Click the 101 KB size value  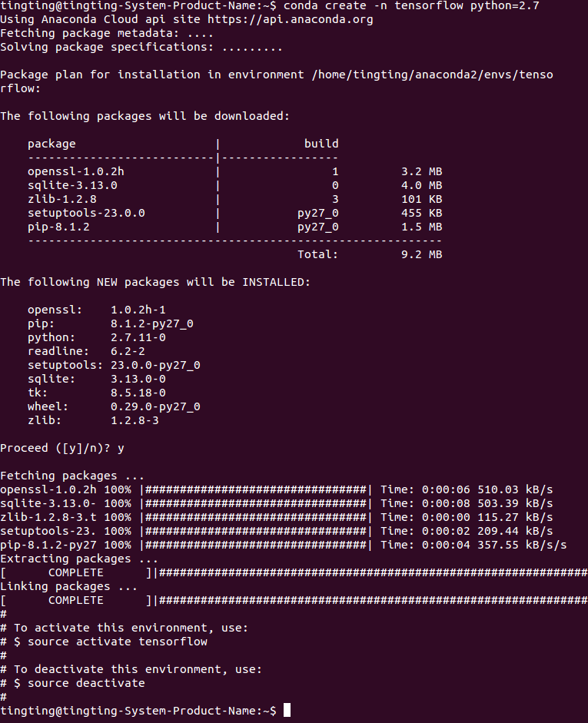coord(421,200)
